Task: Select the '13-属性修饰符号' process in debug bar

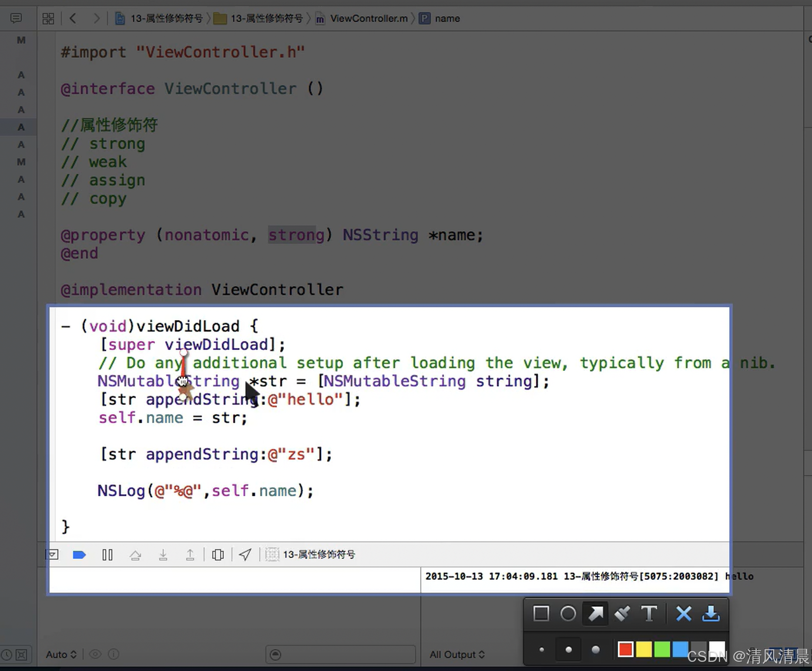Action: [310, 554]
